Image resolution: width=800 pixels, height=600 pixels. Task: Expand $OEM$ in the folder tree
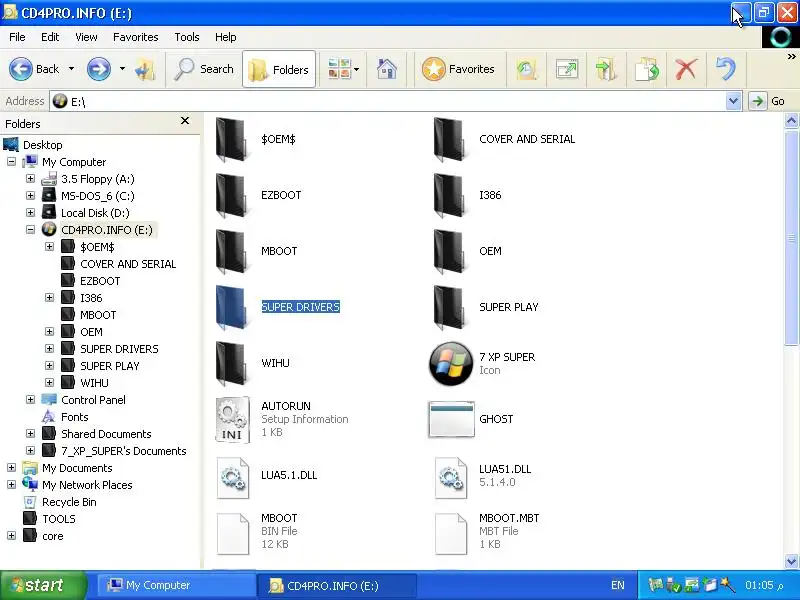point(49,246)
